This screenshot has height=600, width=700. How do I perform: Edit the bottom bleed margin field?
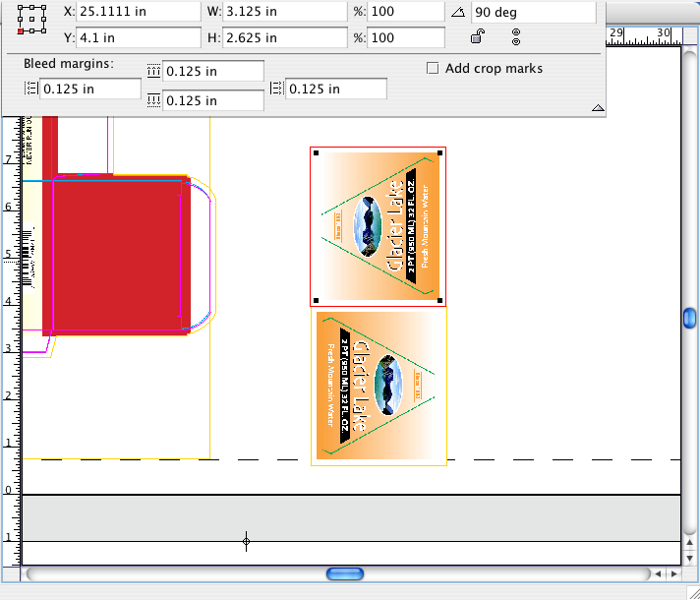213,100
